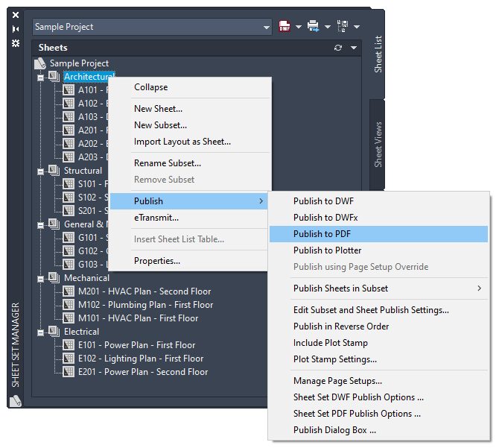499x448 pixels.
Task: Switch to the Sheet Views tab
Action: pos(378,144)
